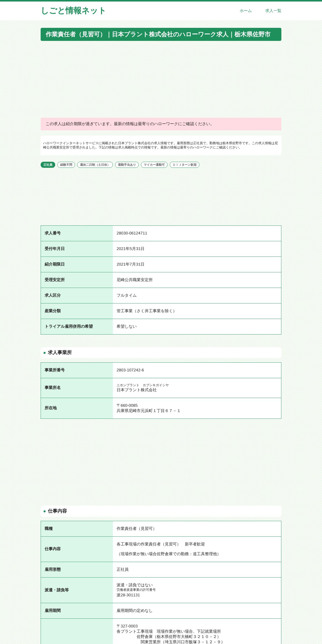The height and width of the screenshot is (644, 322).
Task: Click 雇用期間の定めなし value
Action: coord(135,611)
